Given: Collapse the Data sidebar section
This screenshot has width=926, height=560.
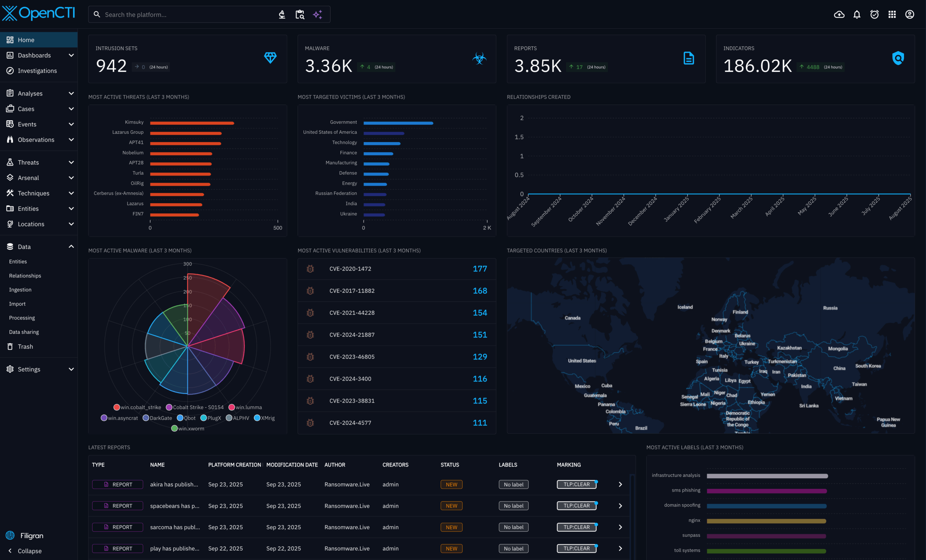Looking at the screenshot, I should (71, 247).
